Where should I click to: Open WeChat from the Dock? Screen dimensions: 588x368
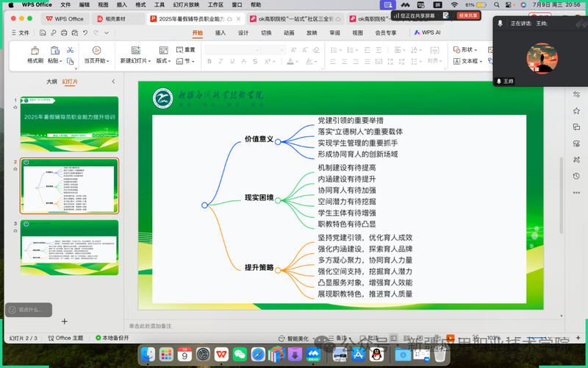point(240,355)
